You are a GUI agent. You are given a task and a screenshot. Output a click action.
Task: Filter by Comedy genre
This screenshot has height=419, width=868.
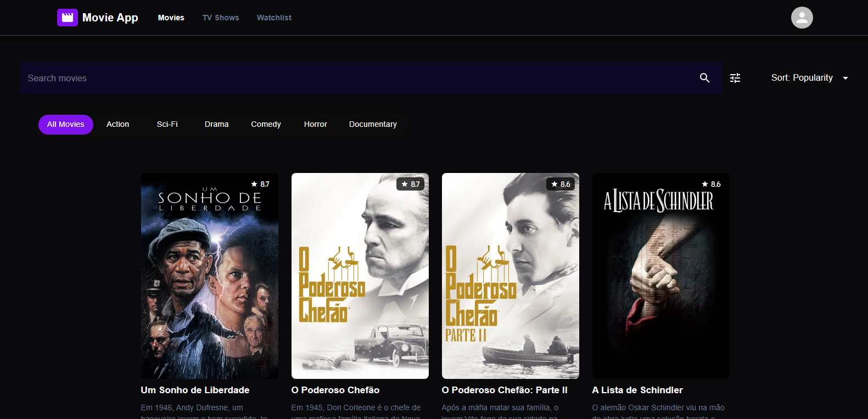pos(266,124)
